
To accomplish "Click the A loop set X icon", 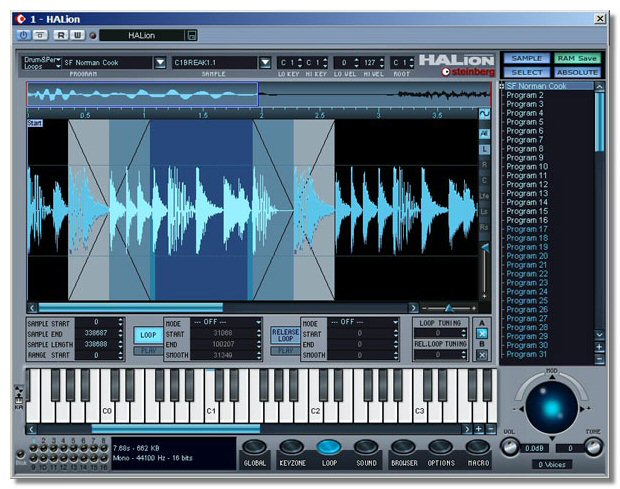I will click(482, 334).
